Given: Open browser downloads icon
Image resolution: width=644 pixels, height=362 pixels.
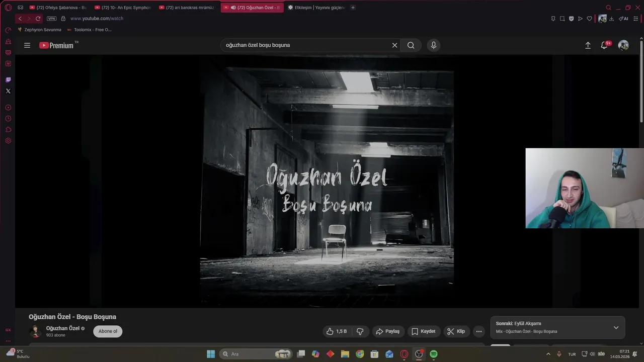Looking at the screenshot, I should click(x=611, y=19).
